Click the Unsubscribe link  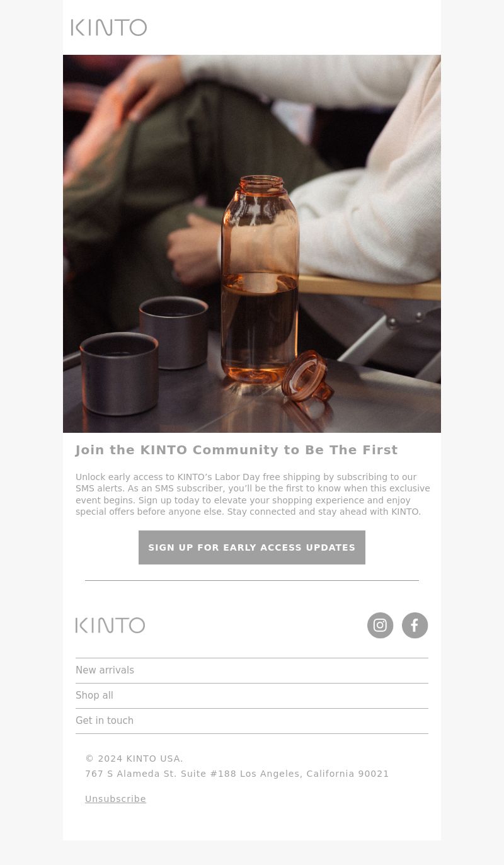pos(115,799)
